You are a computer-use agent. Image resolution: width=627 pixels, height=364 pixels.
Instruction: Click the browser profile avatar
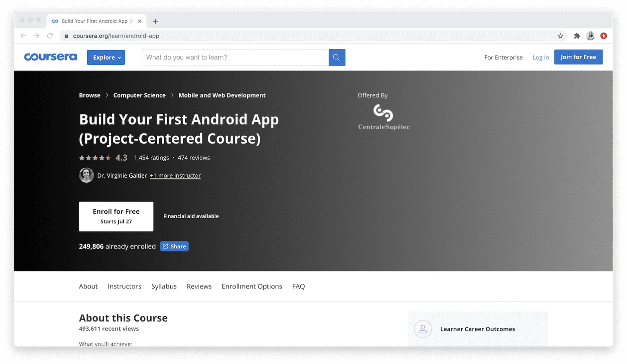[590, 36]
